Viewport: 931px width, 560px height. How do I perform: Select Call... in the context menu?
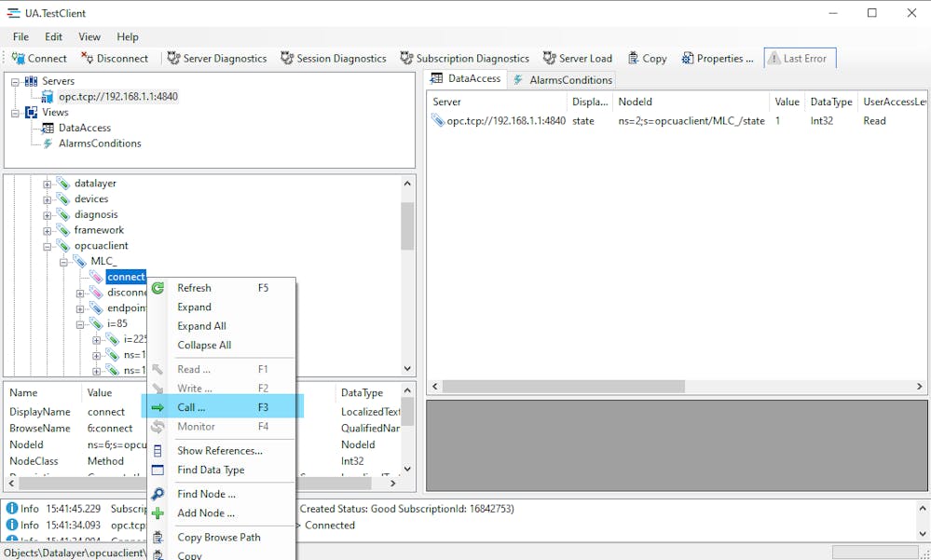pyautogui.click(x=191, y=407)
